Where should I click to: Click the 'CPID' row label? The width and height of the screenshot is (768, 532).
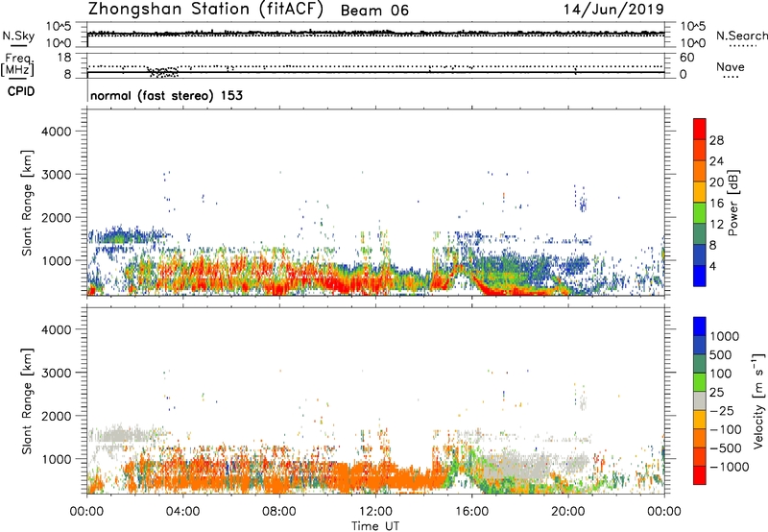click(21, 91)
